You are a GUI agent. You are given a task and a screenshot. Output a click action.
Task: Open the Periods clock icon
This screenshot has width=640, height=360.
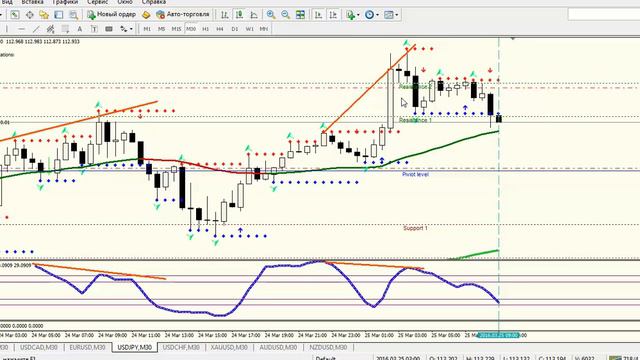point(369,15)
